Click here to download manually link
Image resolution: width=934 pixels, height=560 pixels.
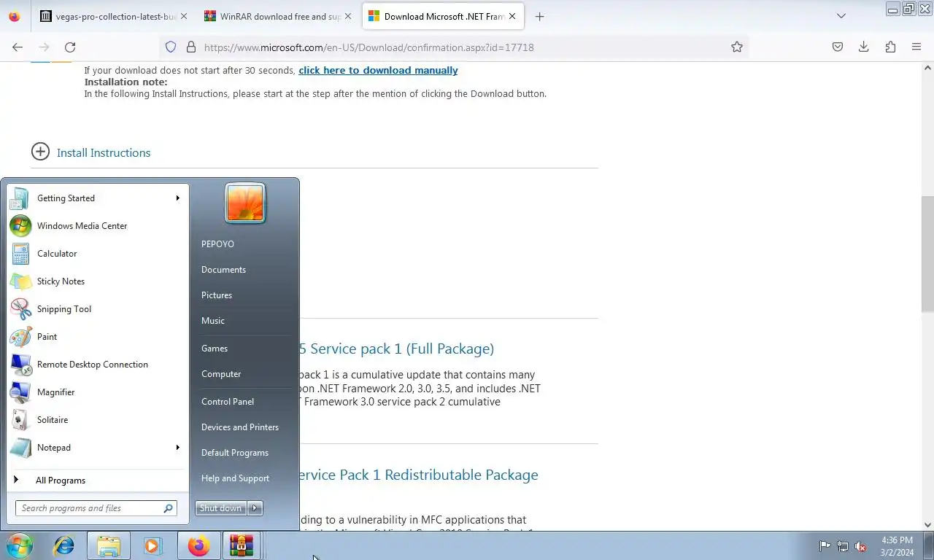click(378, 71)
